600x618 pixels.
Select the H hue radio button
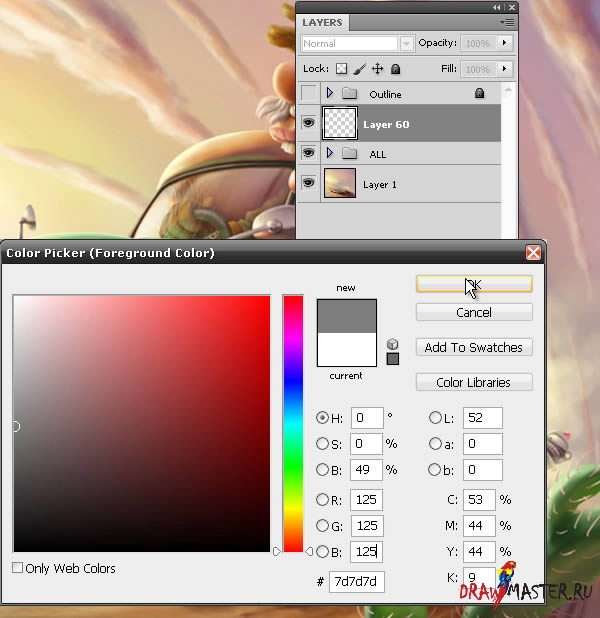click(x=322, y=417)
